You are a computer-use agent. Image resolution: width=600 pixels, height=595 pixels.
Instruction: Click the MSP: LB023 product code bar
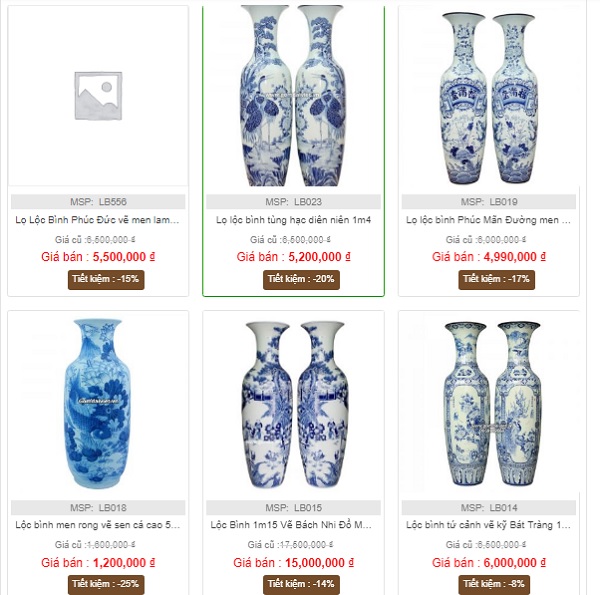click(x=293, y=202)
